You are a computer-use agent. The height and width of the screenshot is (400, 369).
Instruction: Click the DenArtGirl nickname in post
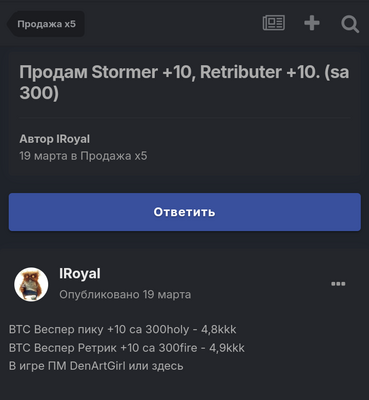point(98,366)
